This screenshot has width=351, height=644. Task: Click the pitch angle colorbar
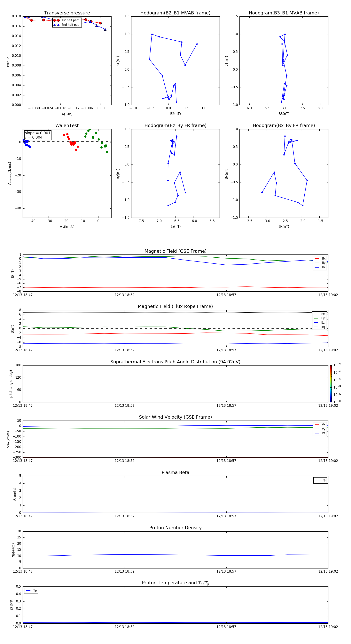pyautogui.click(x=331, y=383)
